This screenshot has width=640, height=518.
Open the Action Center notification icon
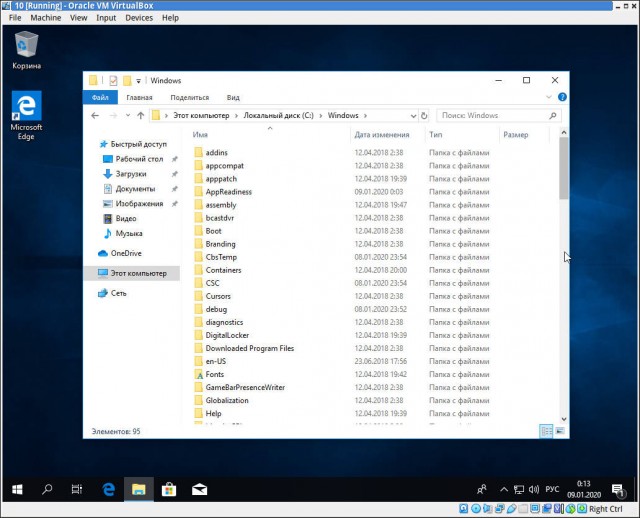[x=618, y=490]
